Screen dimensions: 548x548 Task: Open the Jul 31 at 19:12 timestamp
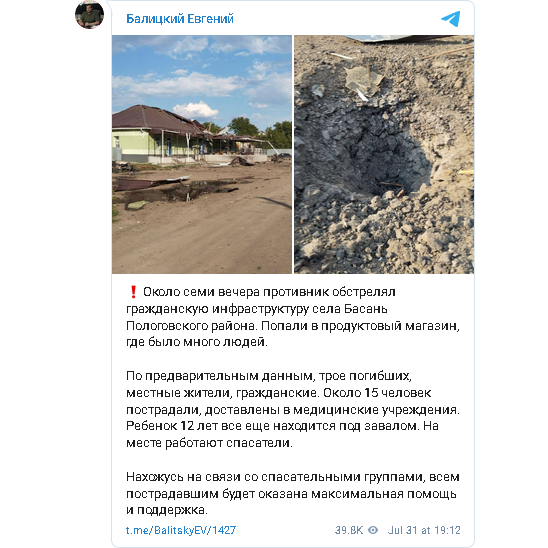[x=424, y=530]
